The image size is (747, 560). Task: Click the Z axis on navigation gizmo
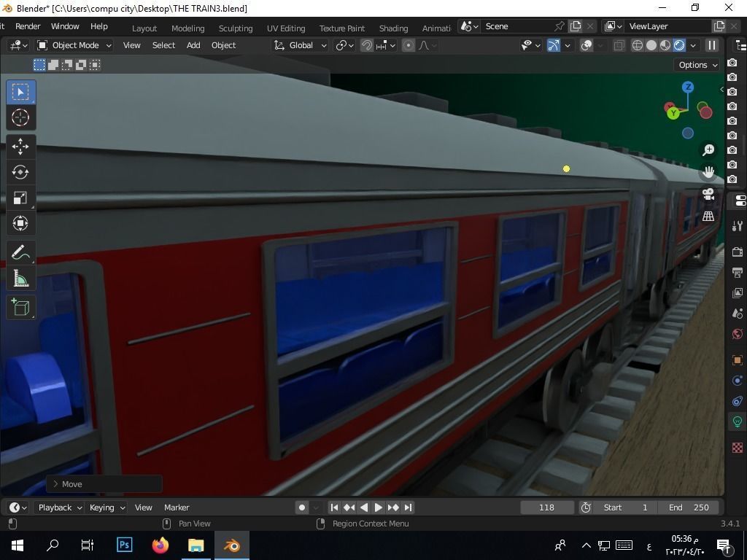click(x=687, y=87)
